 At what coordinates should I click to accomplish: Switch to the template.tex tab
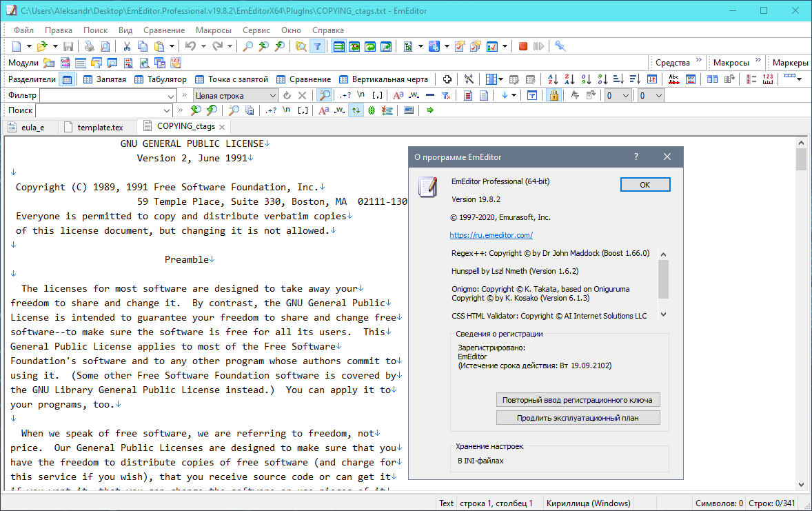tap(96, 128)
